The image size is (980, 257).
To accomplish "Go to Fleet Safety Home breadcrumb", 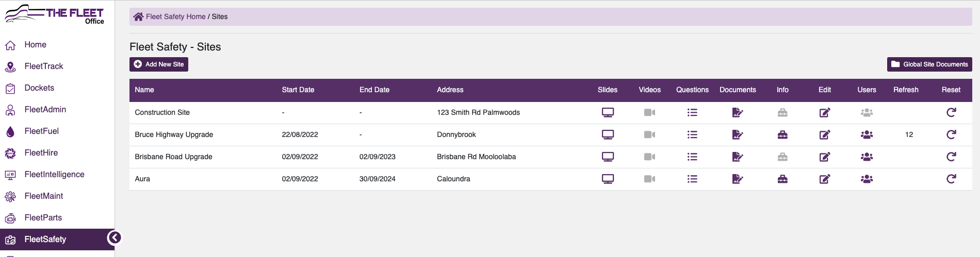I will tap(175, 16).
